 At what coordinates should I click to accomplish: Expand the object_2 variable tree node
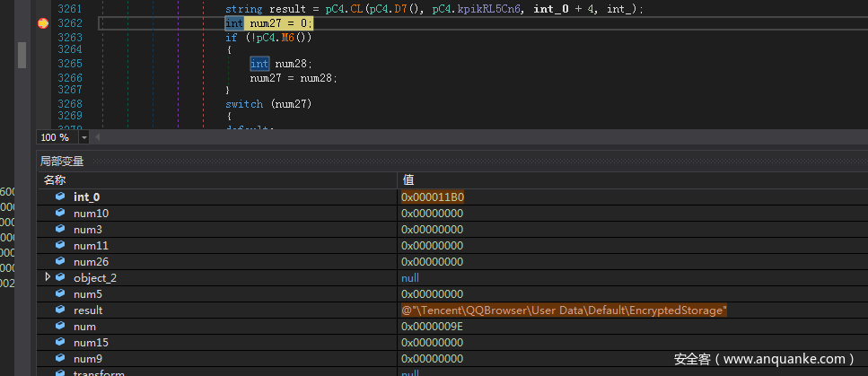click(48, 278)
